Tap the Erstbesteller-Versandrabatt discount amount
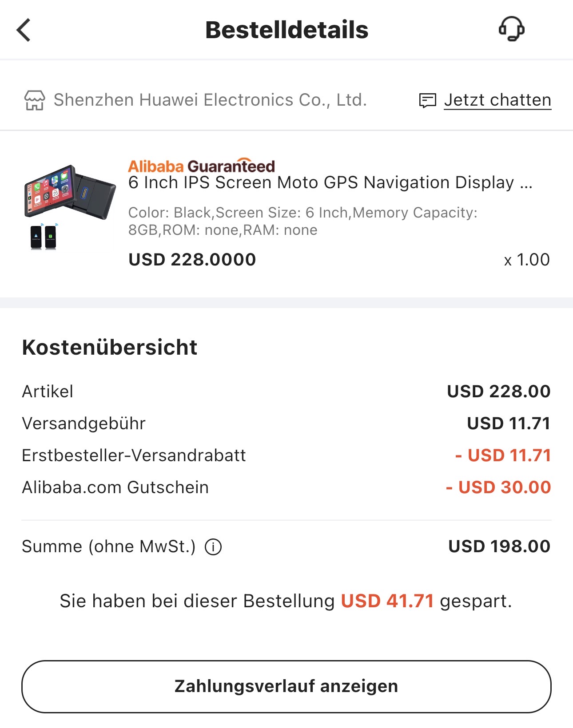Image resolution: width=573 pixels, height=728 pixels. point(503,455)
